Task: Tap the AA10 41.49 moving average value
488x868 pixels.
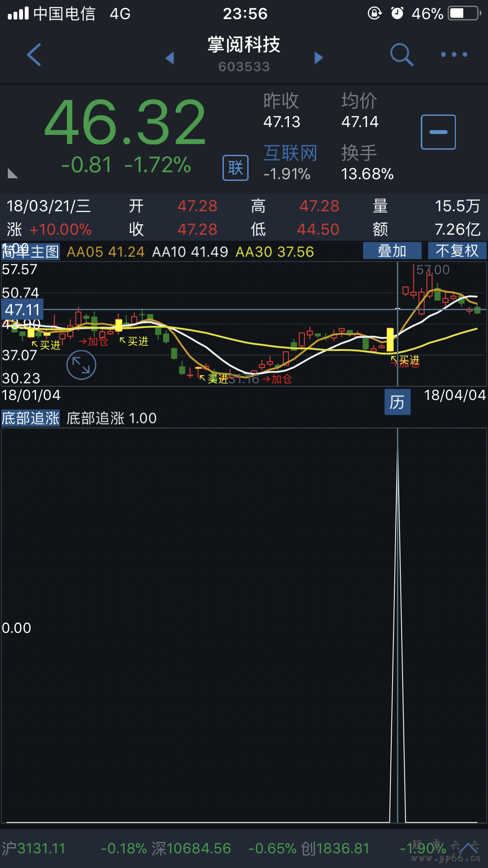Action: tap(190, 252)
